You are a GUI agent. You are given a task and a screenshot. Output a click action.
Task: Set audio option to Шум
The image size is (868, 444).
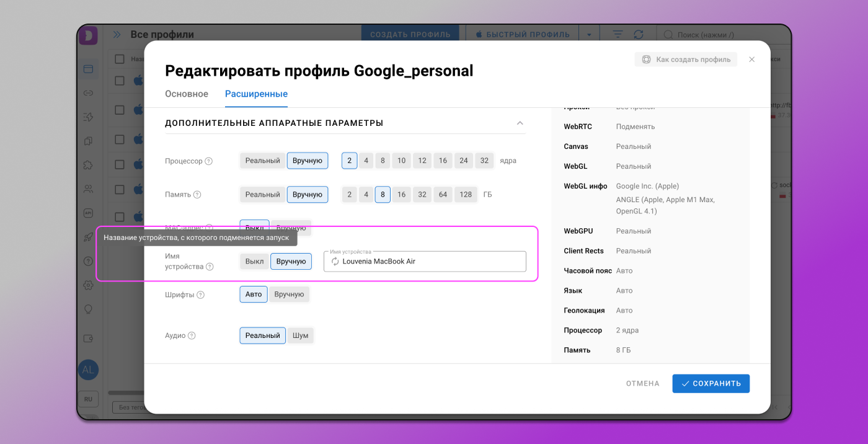[x=300, y=335]
